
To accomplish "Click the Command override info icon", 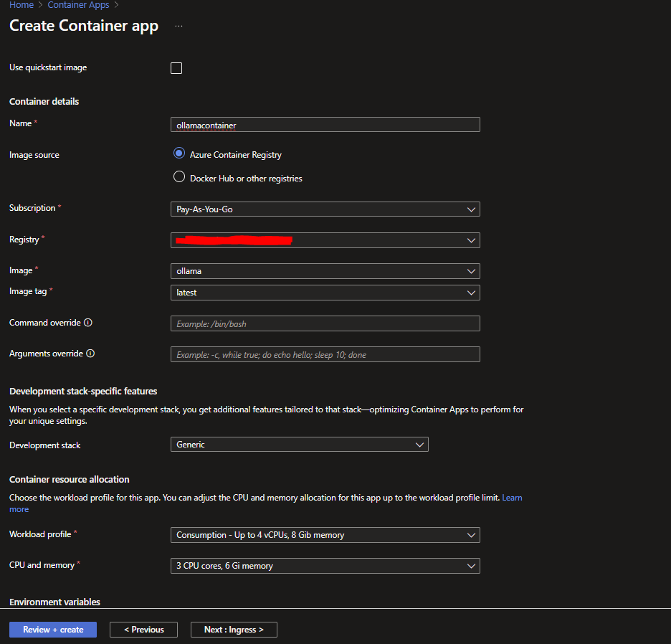I will pos(88,323).
